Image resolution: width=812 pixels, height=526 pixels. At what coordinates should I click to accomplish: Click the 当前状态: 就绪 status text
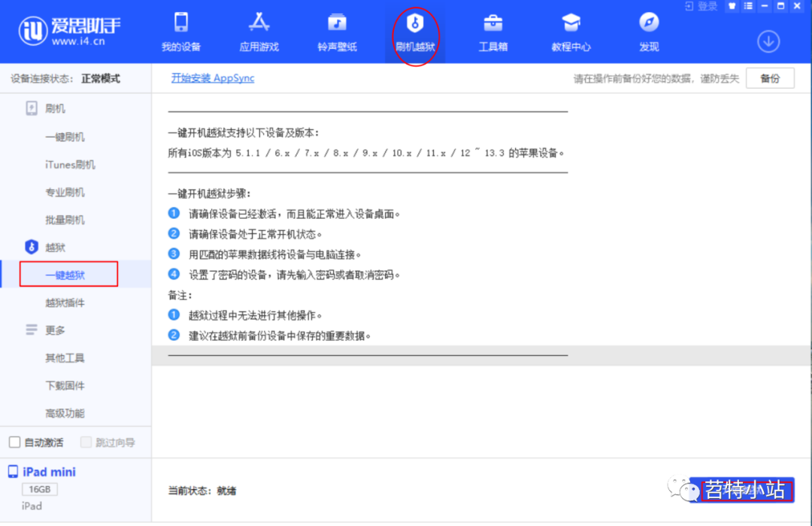(x=202, y=490)
